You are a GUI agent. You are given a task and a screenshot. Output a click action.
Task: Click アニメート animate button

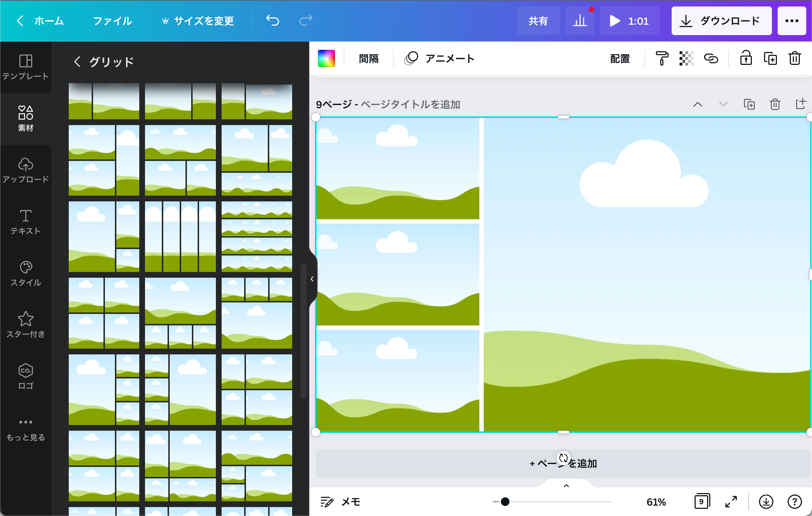pos(440,58)
